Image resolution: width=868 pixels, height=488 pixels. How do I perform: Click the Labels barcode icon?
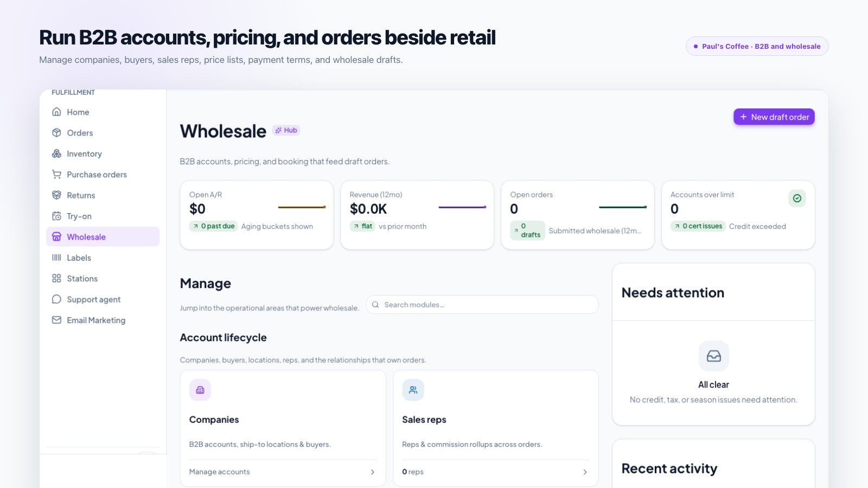click(x=56, y=258)
